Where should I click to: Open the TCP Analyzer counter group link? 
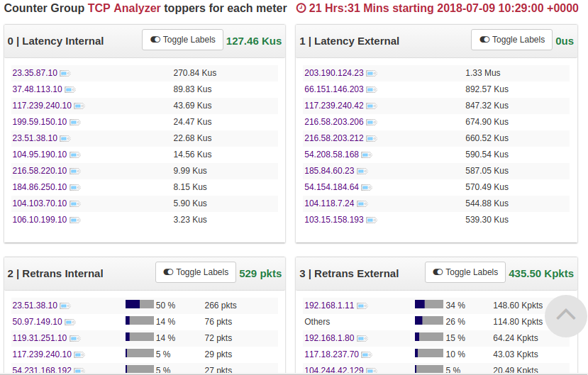[x=124, y=9]
